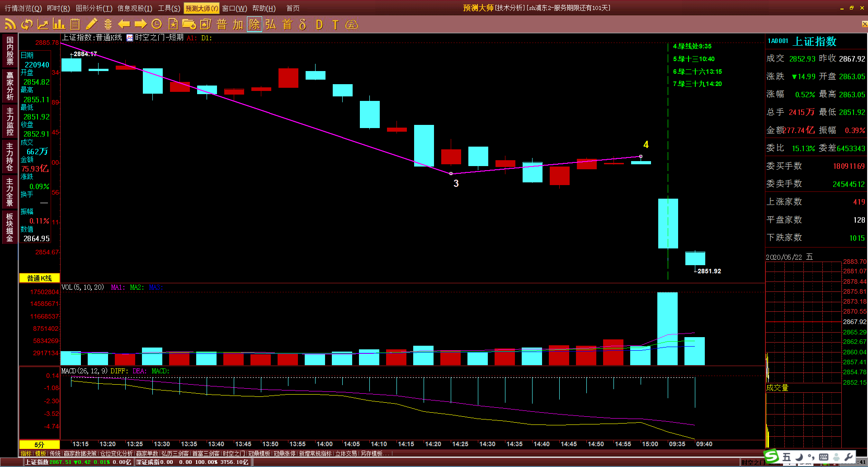Switch to 主力持仓 sidebar tab

click(10, 157)
